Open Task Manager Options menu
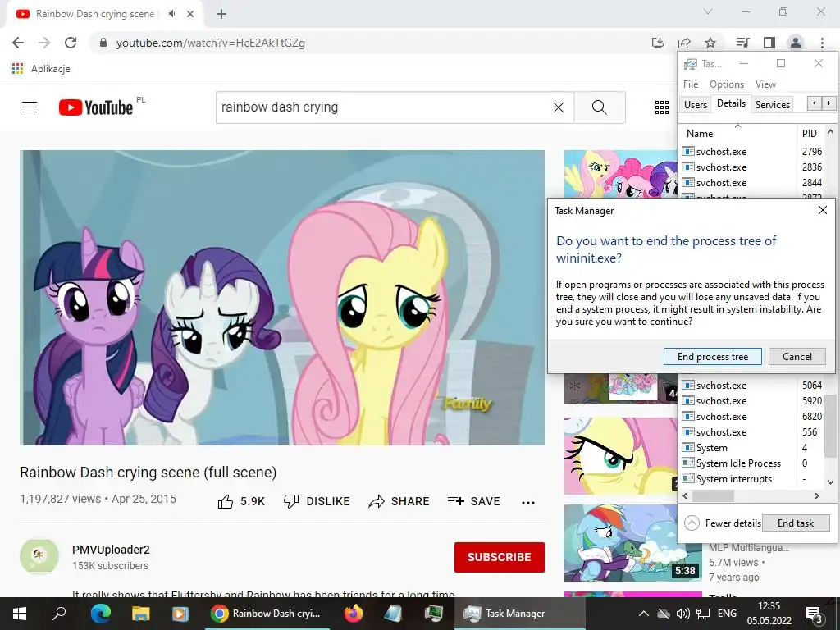The height and width of the screenshot is (630, 840). coord(727,84)
